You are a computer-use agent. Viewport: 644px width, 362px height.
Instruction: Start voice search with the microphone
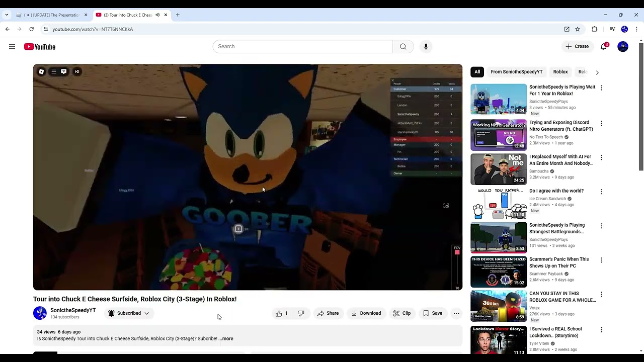(426, 47)
